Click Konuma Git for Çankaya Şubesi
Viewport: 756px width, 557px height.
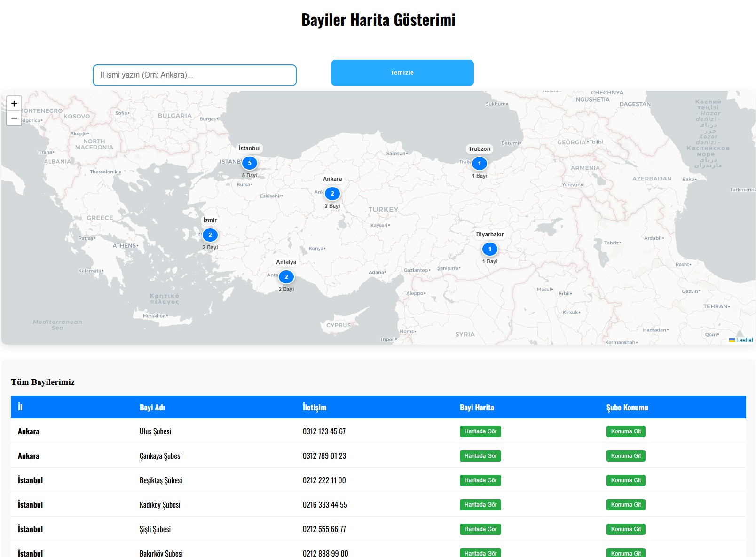(x=626, y=455)
